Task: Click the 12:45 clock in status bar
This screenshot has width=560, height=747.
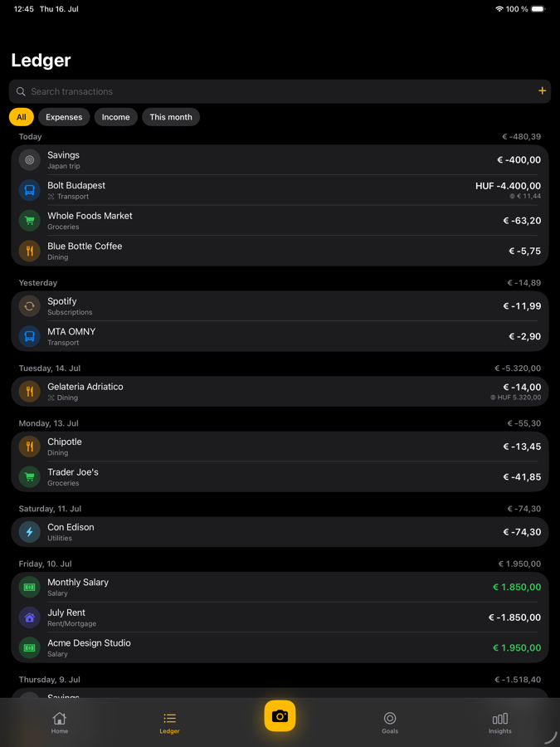Action: pos(24,9)
